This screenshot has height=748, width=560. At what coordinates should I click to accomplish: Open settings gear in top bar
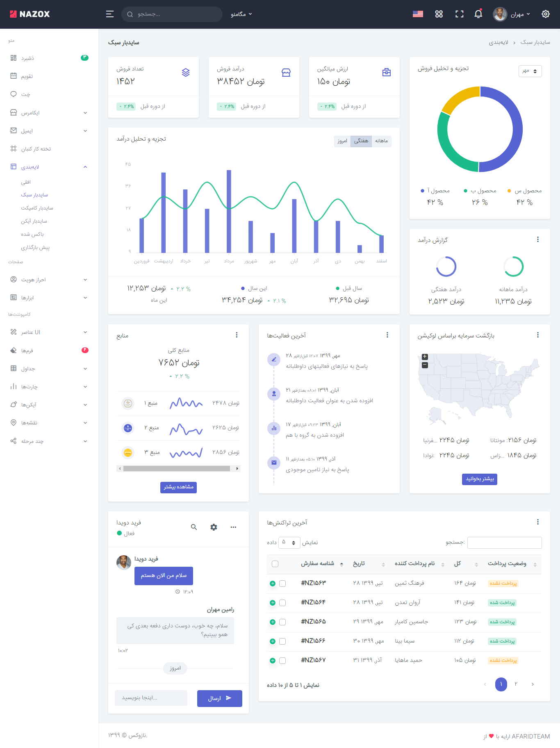[x=545, y=14]
